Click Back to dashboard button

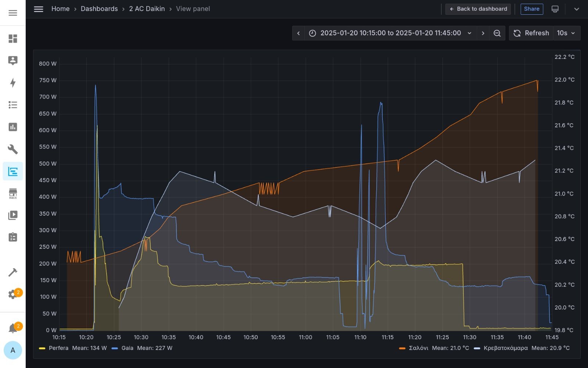[x=478, y=9]
